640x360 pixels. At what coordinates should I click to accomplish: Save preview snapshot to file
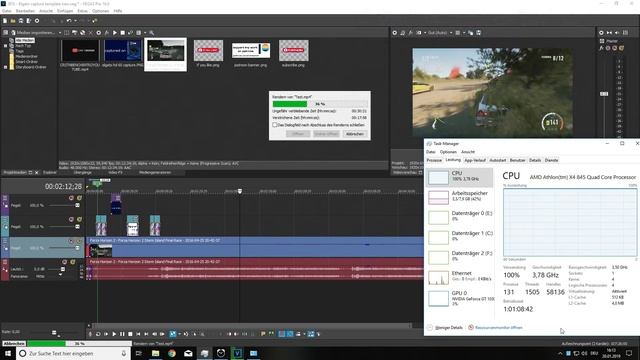pos(478,33)
